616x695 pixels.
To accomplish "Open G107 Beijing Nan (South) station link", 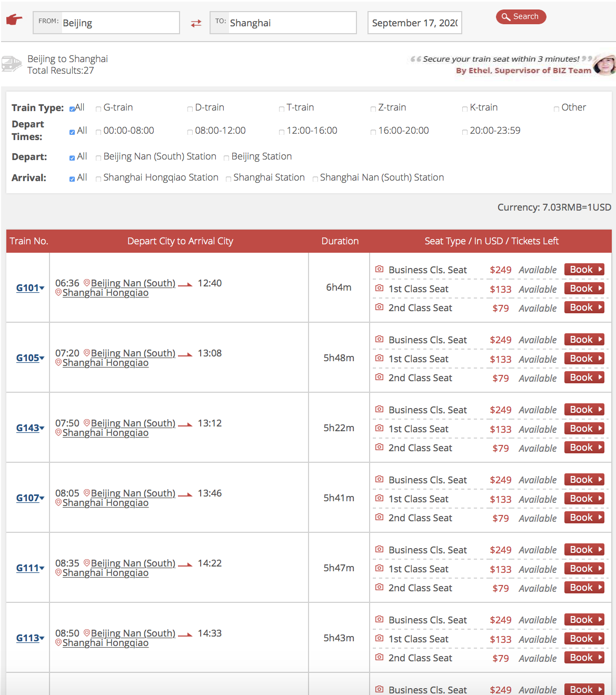I will 133,493.
